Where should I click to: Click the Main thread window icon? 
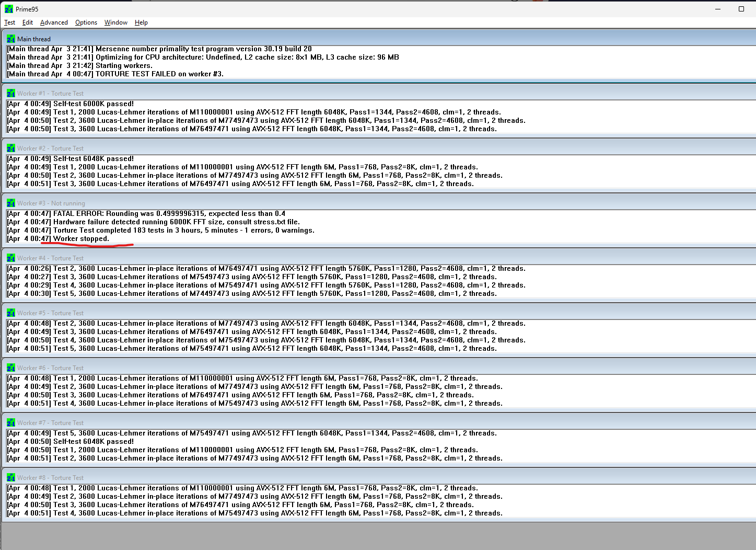coord(11,39)
